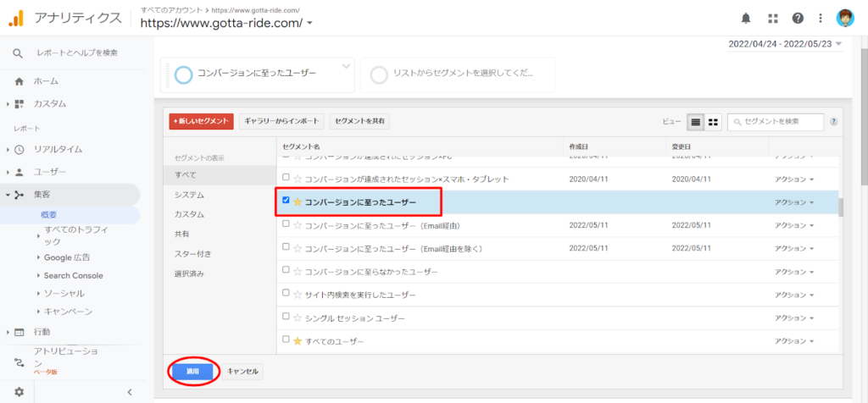Sort by 作成日 column header
The width and height of the screenshot is (868, 403).
click(x=578, y=146)
